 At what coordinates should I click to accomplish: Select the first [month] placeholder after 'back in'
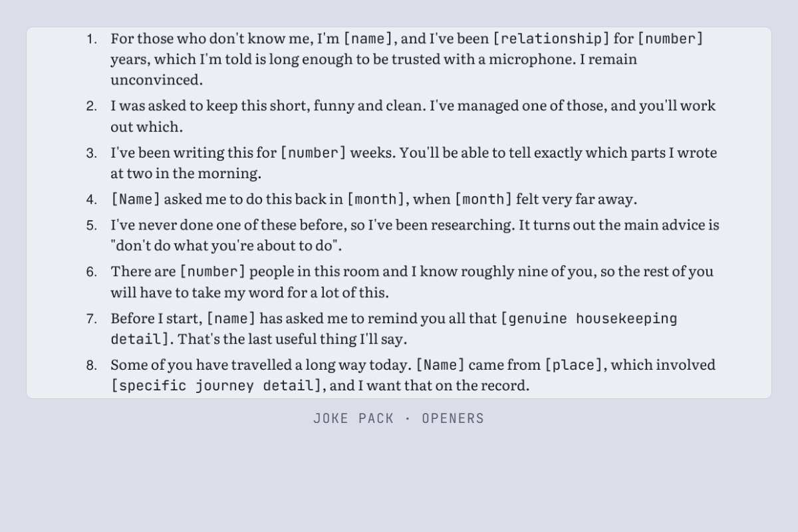(376, 199)
